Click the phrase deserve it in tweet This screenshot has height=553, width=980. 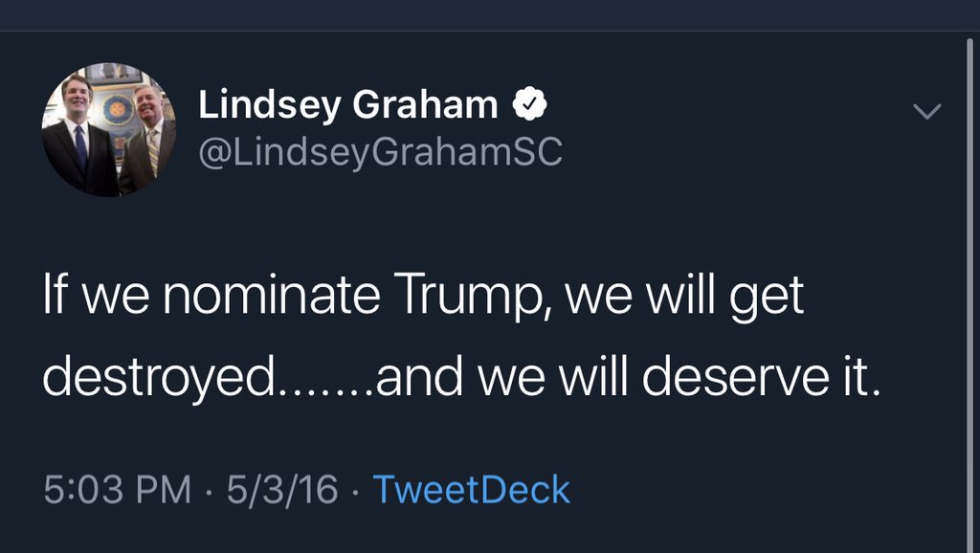coord(762,376)
